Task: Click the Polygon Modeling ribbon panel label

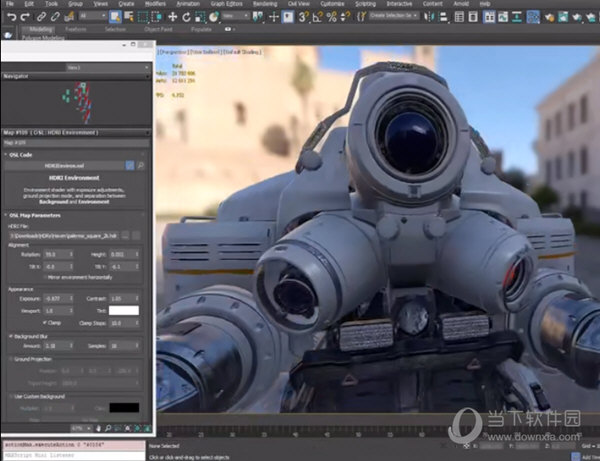Action: coord(43,37)
